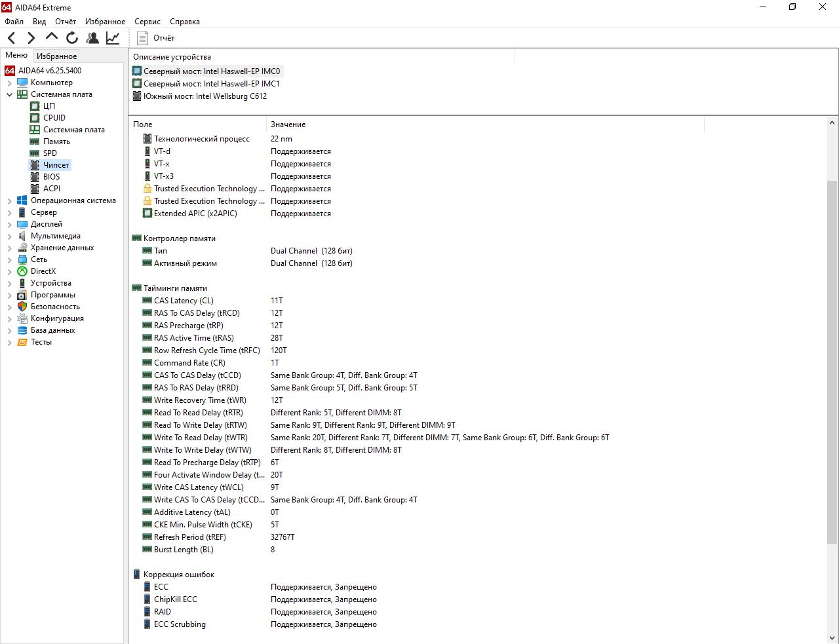
Task: Open the user profile toolbar icon
Action: click(x=92, y=38)
